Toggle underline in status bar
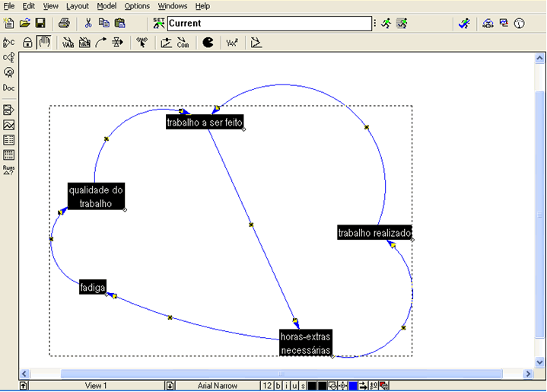Viewport: 547px width, 392px height. [294, 386]
